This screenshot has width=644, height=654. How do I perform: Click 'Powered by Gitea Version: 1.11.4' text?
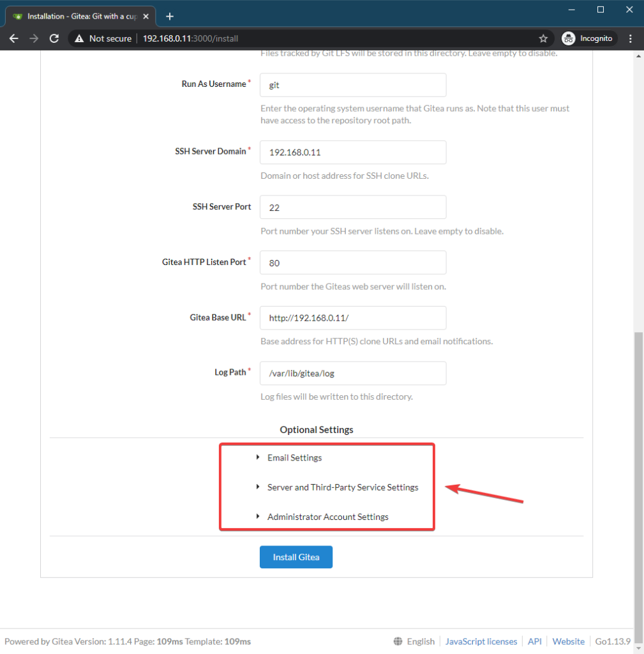point(68,641)
